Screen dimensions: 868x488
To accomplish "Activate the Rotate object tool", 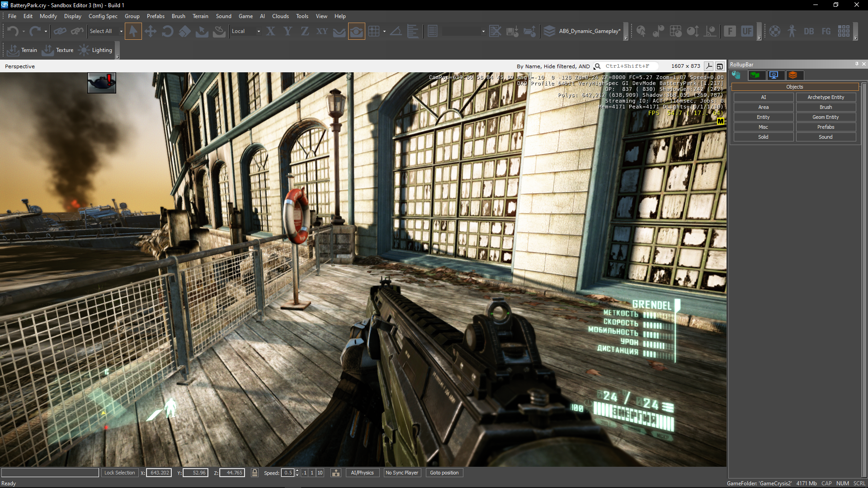I will (x=167, y=31).
